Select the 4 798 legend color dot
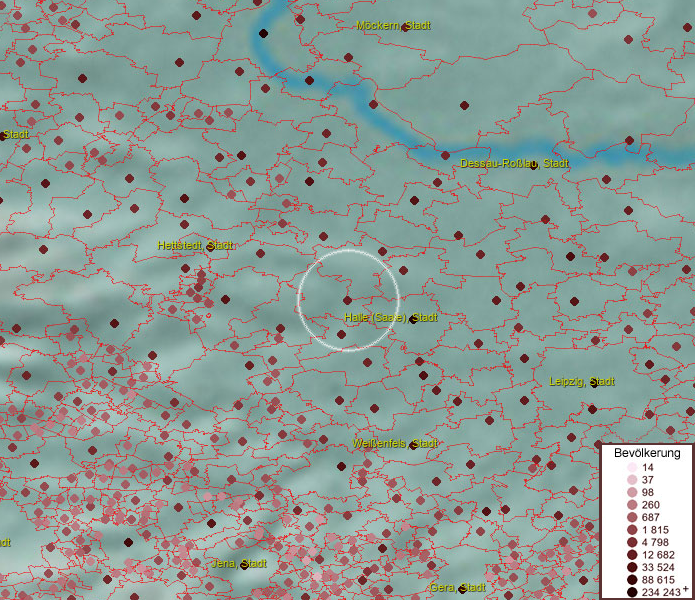The height and width of the screenshot is (600, 695). click(x=631, y=542)
